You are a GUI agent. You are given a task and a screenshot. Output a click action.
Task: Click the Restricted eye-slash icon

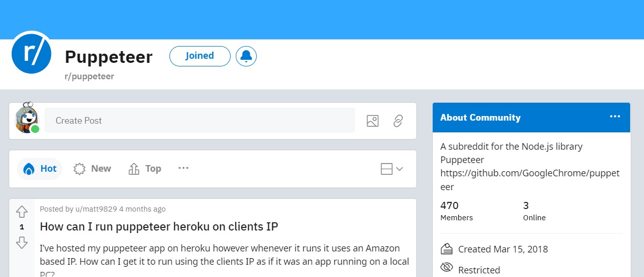[447, 268]
